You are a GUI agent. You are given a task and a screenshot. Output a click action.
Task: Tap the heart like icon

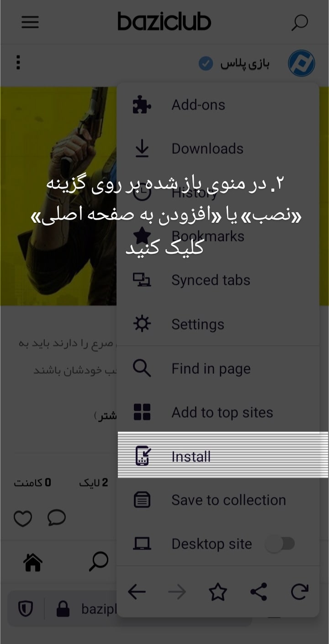23,518
